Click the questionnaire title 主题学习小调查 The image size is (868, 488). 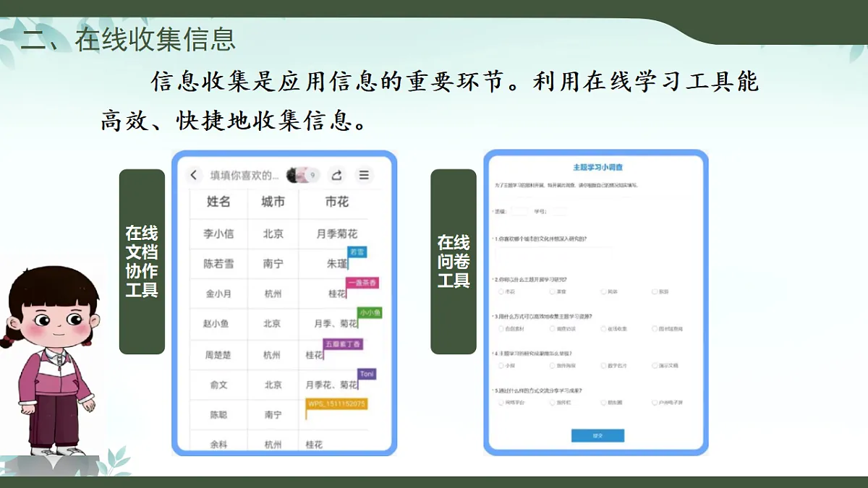click(597, 167)
